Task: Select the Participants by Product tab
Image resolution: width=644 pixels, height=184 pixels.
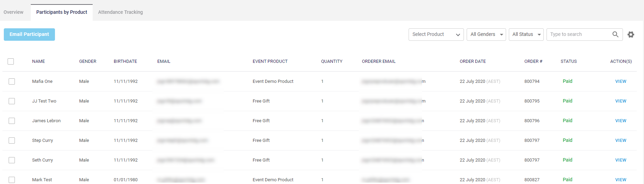Action: (62, 12)
